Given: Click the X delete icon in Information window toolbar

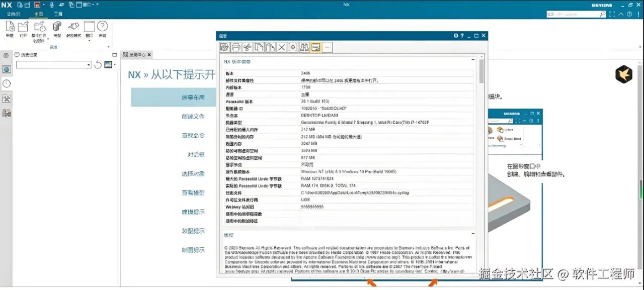Looking at the screenshot, I should point(282,47).
